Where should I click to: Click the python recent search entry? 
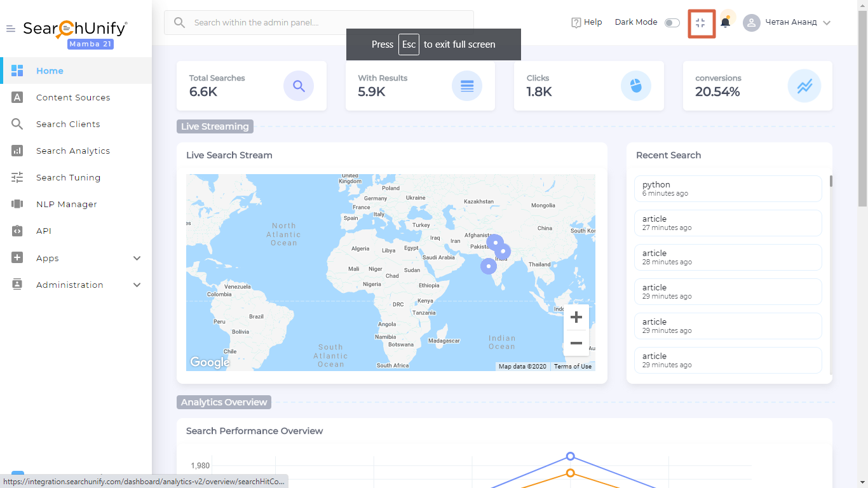[728, 189]
